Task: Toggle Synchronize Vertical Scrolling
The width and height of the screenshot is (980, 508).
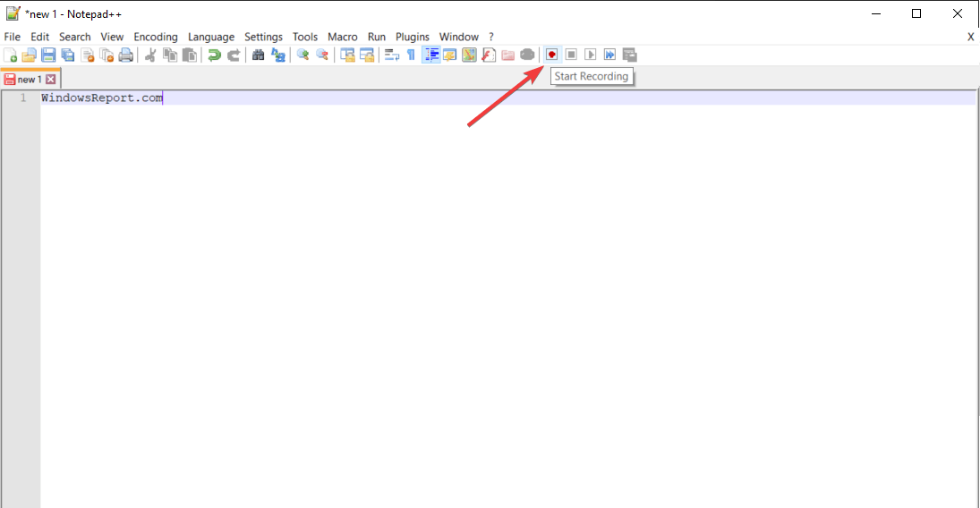Action: [x=347, y=55]
